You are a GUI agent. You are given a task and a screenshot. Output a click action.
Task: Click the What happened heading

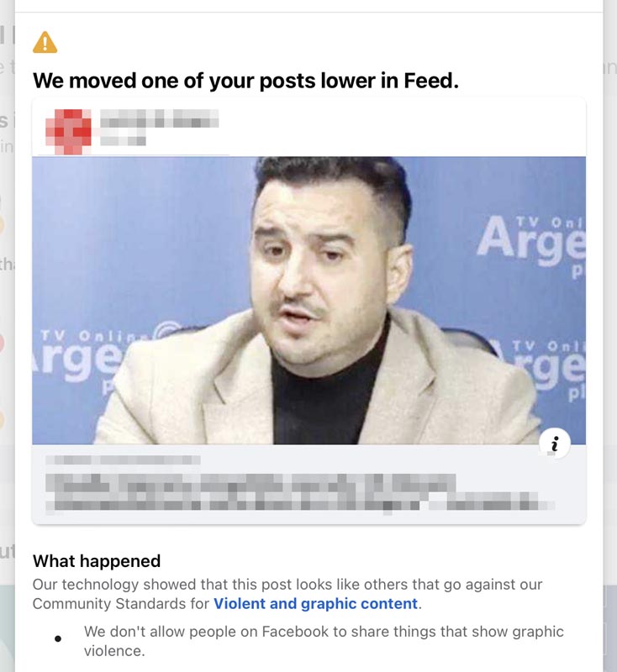click(97, 561)
